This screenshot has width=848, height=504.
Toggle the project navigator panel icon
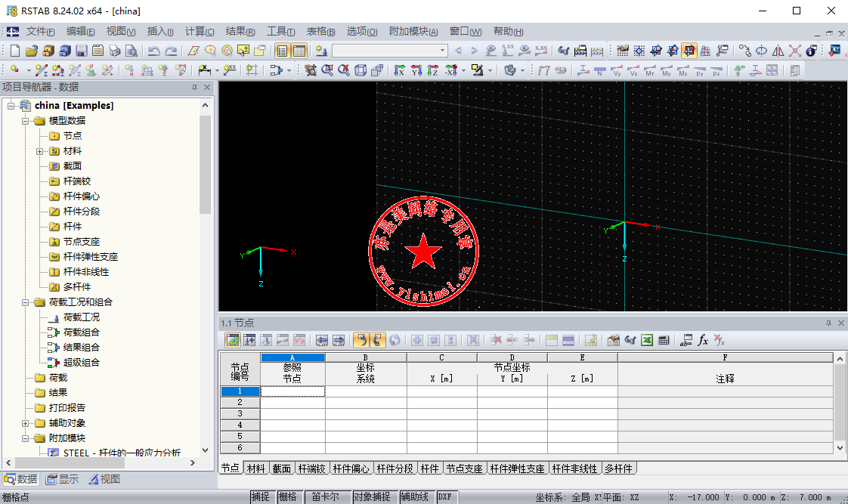coord(283,51)
